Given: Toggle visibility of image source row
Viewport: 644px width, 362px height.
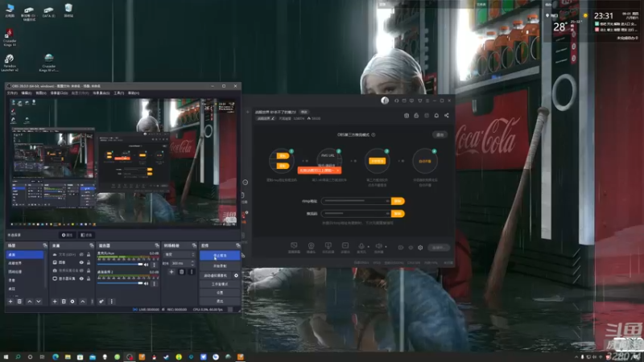Looking at the screenshot, I should (81, 262).
